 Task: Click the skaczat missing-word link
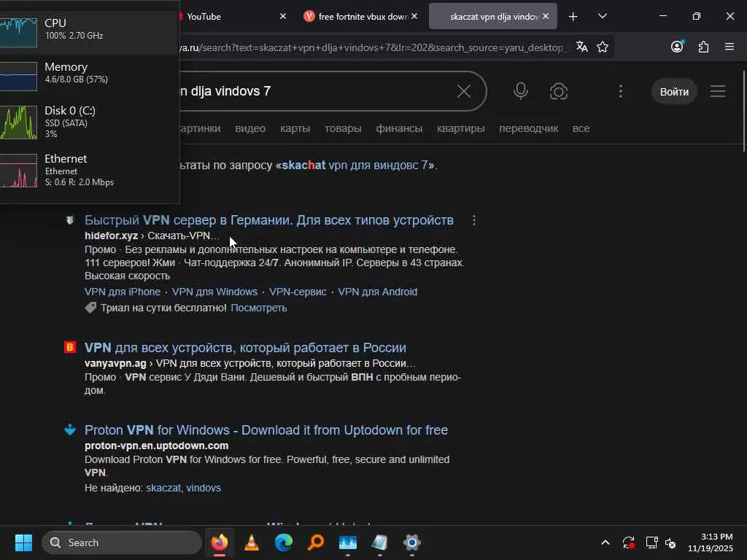[163, 488]
